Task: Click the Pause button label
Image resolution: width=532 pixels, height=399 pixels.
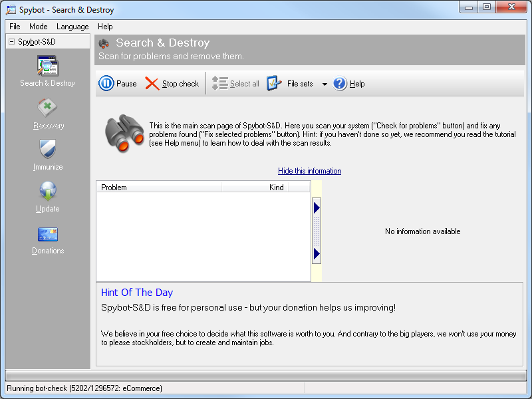Action: click(x=126, y=84)
